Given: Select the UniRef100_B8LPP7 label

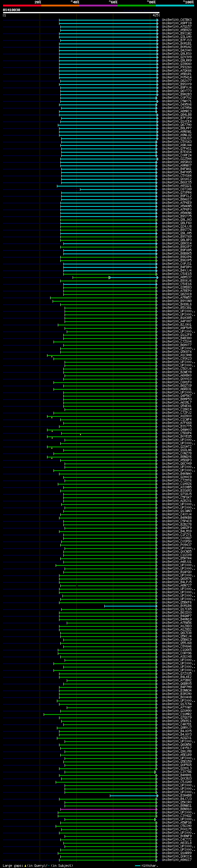Looking at the screenshot, I should pyautogui.click(x=176, y=128).
